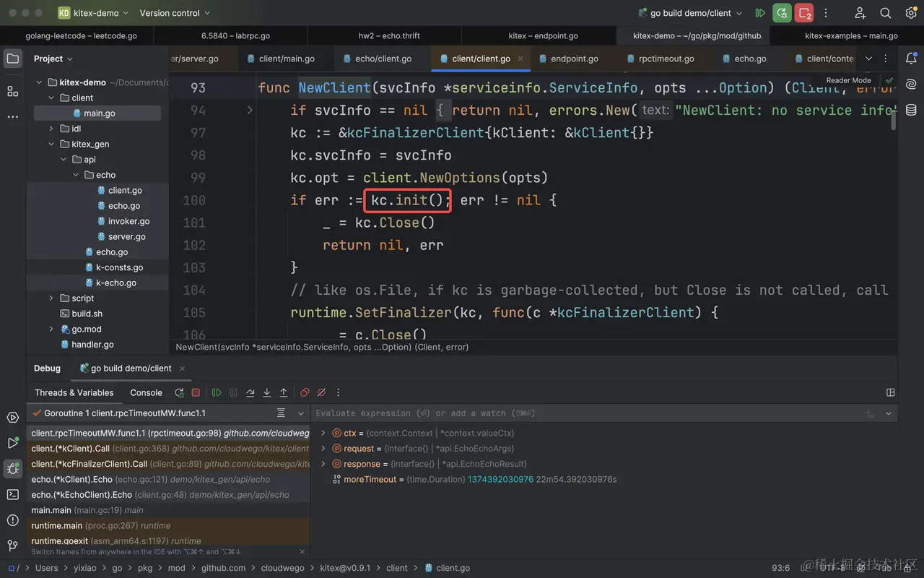Expand the script folder in project tree
Screen dimensions: 924x578
(51, 298)
